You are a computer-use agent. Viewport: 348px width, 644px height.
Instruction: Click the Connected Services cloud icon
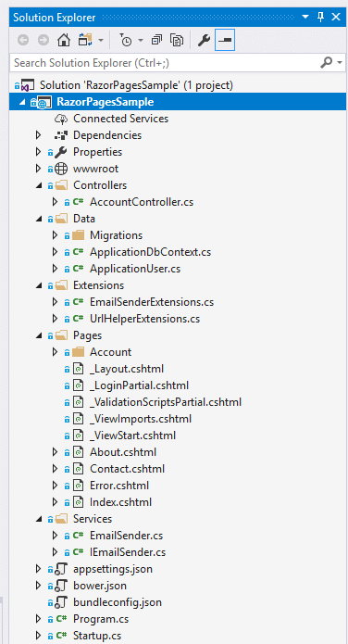click(61, 119)
